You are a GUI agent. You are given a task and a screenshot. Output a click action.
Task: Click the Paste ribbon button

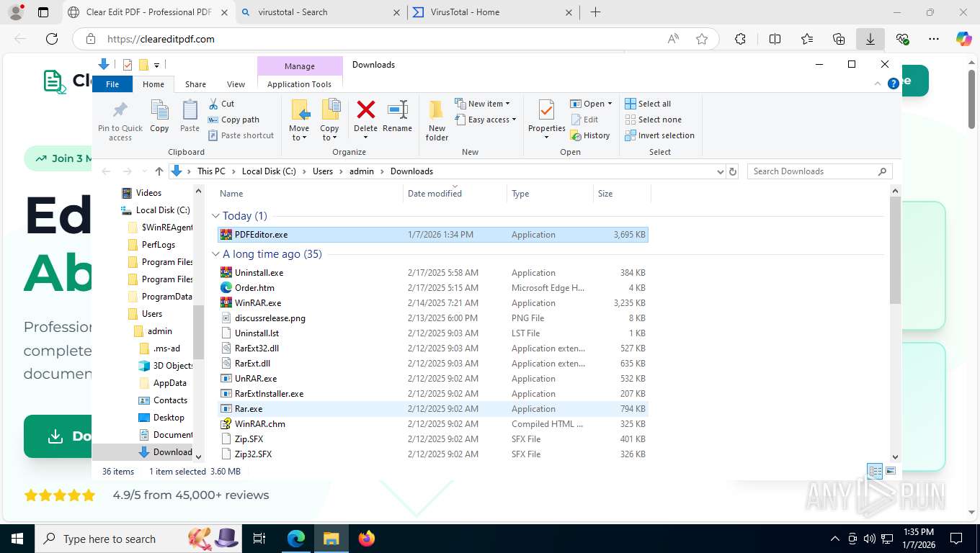coord(190,117)
